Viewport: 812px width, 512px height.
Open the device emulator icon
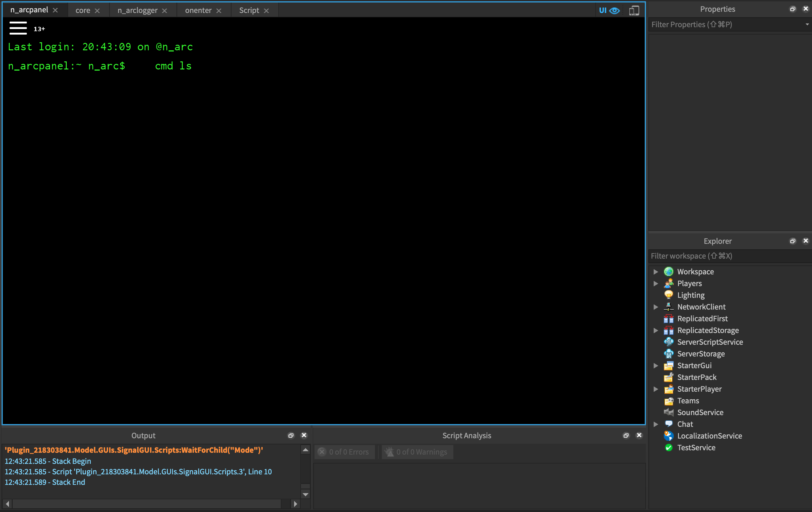point(634,10)
